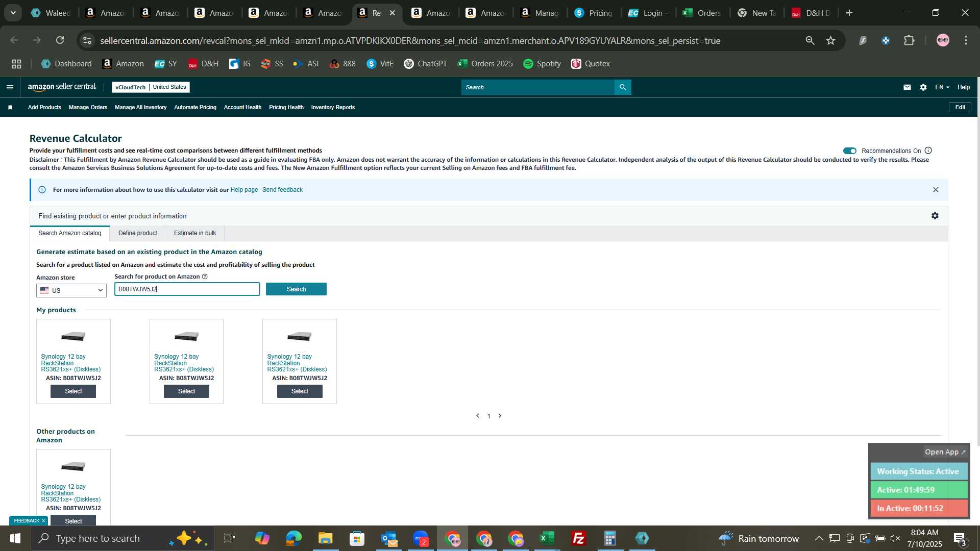The height and width of the screenshot is (551, 980).
Task: Select Search Amazon catalog tab
Action: click(x=70, y=233)
